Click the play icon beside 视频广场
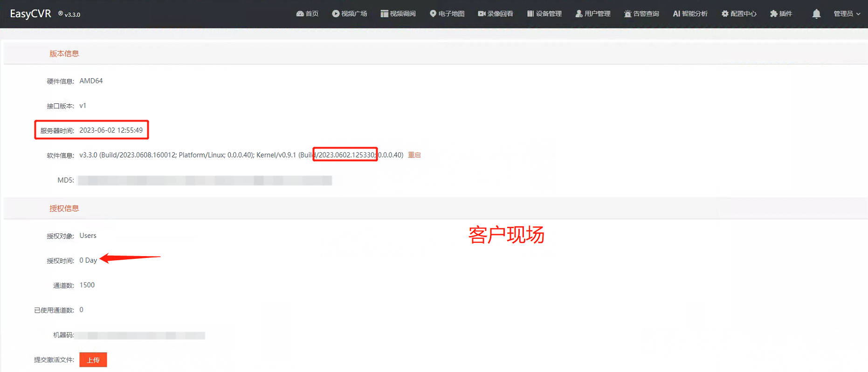Screen dimensions: 868x372 (x=336, y=14)
